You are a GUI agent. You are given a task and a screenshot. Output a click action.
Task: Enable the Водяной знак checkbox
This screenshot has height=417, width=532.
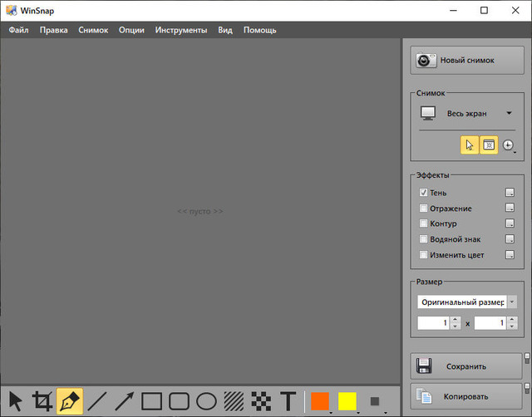[424, 239]
